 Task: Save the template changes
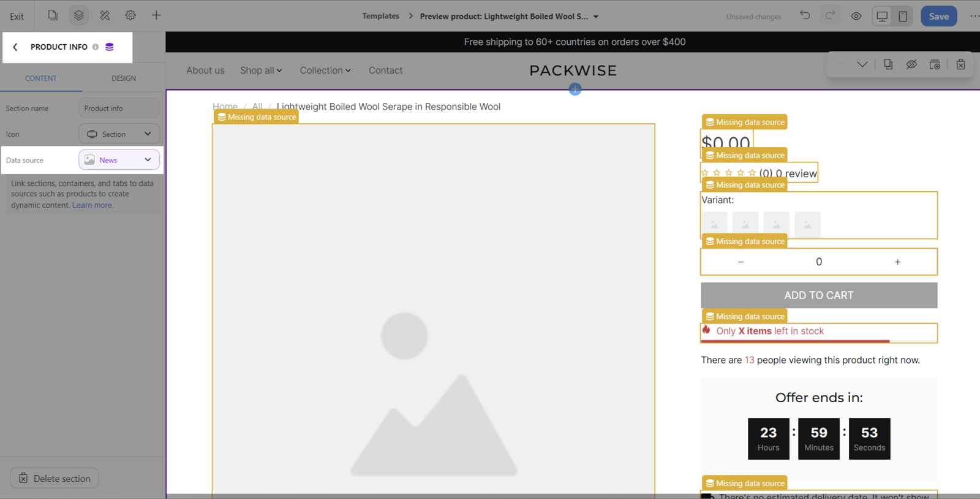tap(938, 16)
